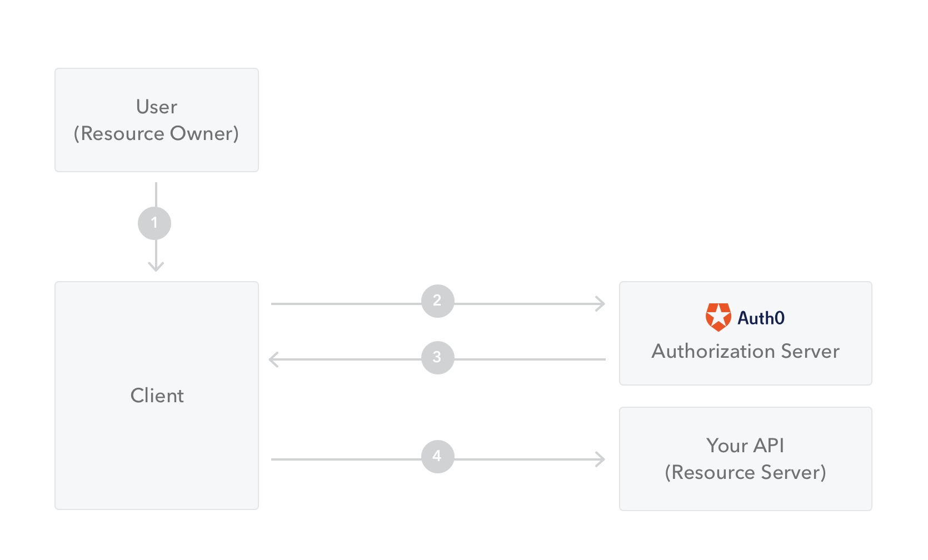The image size is (928, 560).
Task: Click the downward arrowhead above the Client box
Action: (x=156, y=266)
